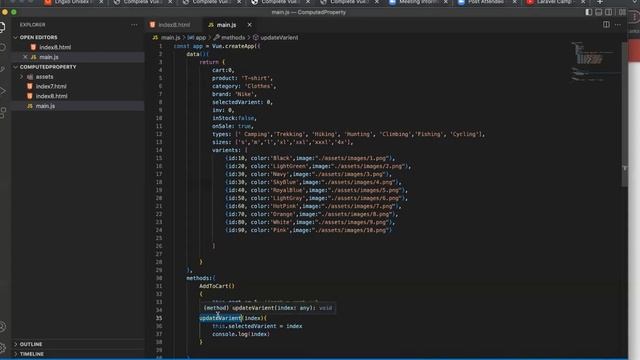
Task: Click the split editor right icon
Action: pos(606,25)
